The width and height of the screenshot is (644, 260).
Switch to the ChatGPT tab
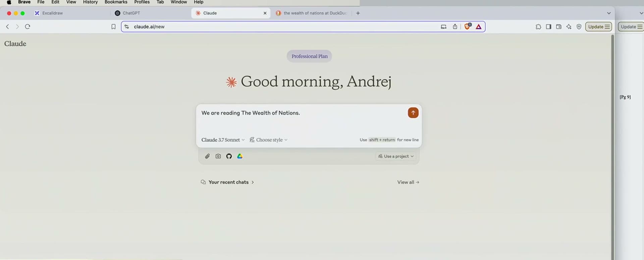point(151,13)
